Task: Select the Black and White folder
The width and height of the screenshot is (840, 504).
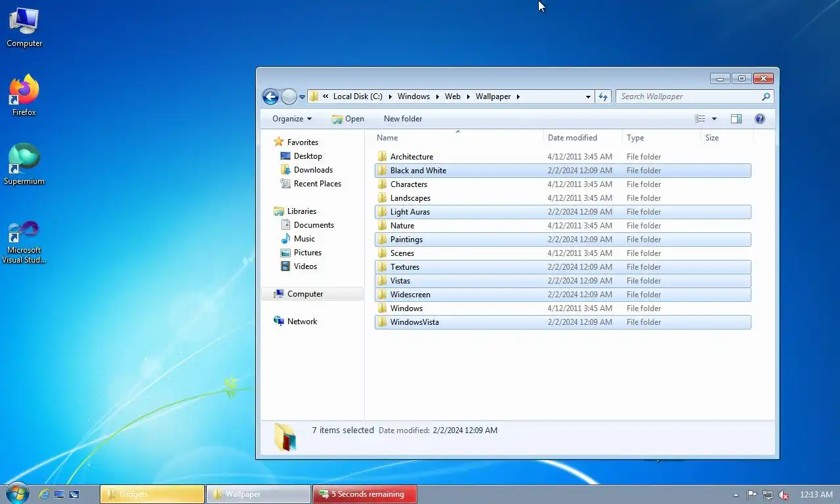Action: (x=563, y=171)
